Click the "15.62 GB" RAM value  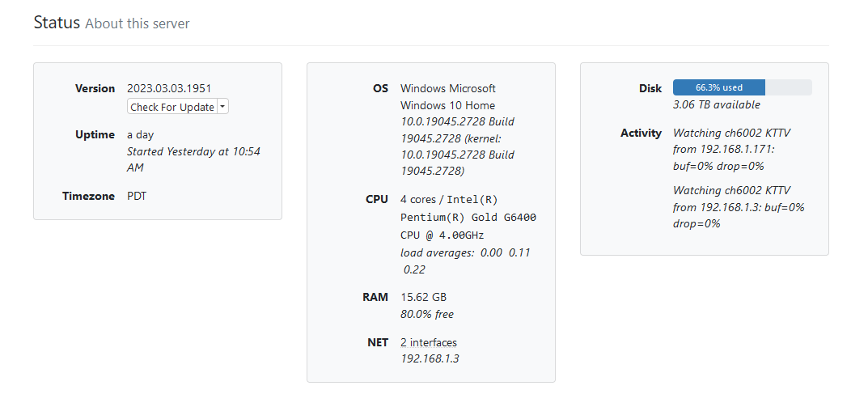[x=423, y=297]
